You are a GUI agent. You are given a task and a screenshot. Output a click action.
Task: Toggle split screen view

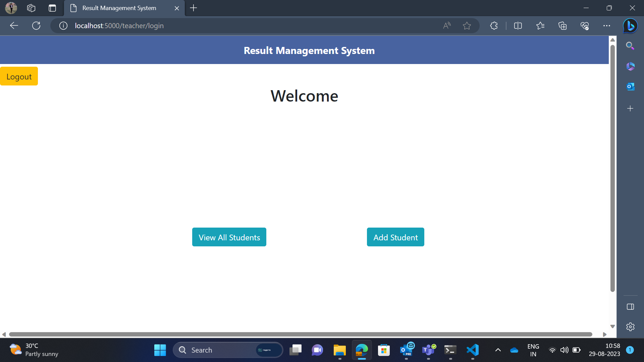click(518, 26)
